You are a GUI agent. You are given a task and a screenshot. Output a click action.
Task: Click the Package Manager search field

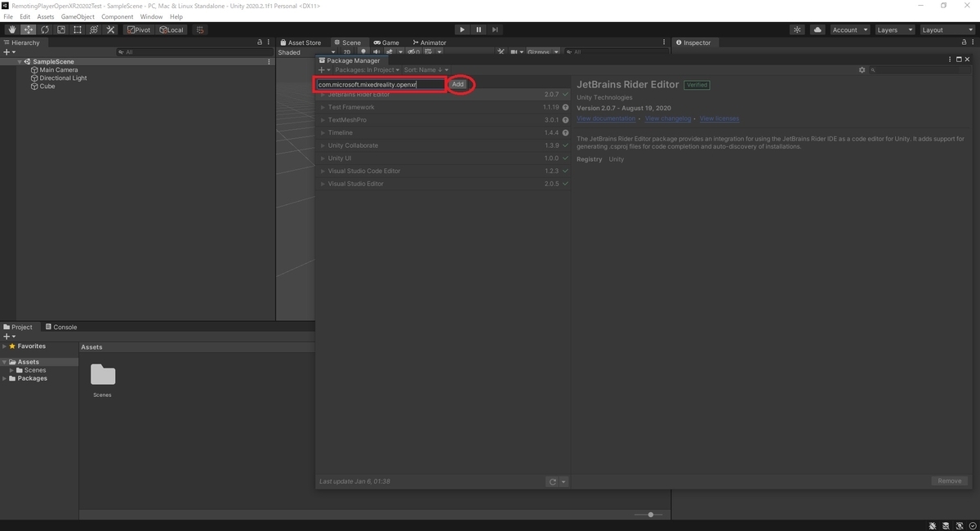click(x=919, y=70)
